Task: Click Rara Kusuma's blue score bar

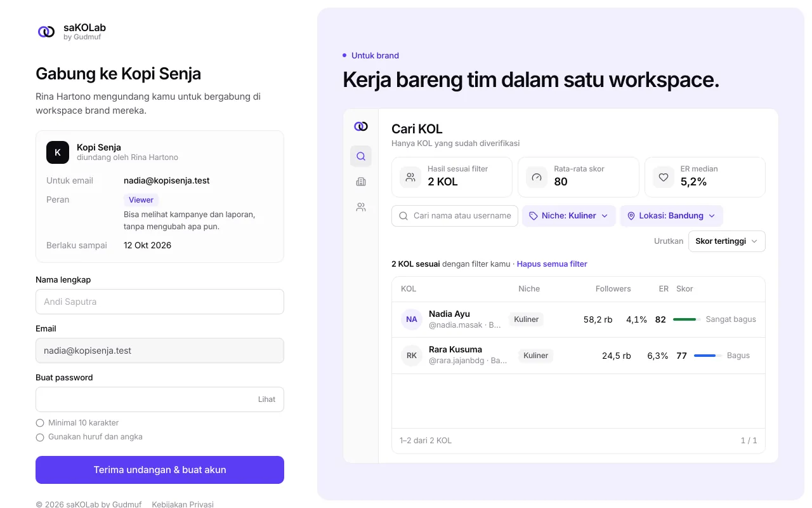Action: click(707, 356)
